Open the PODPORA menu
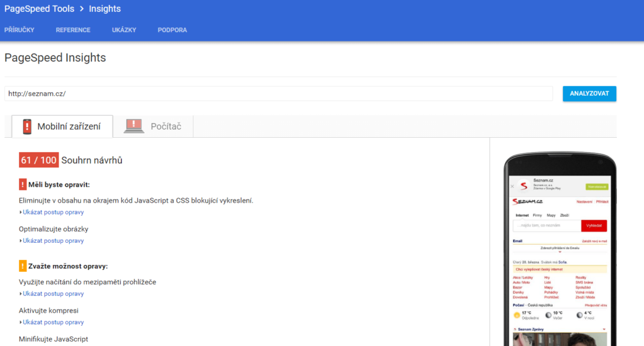 [x=172, y=30]
